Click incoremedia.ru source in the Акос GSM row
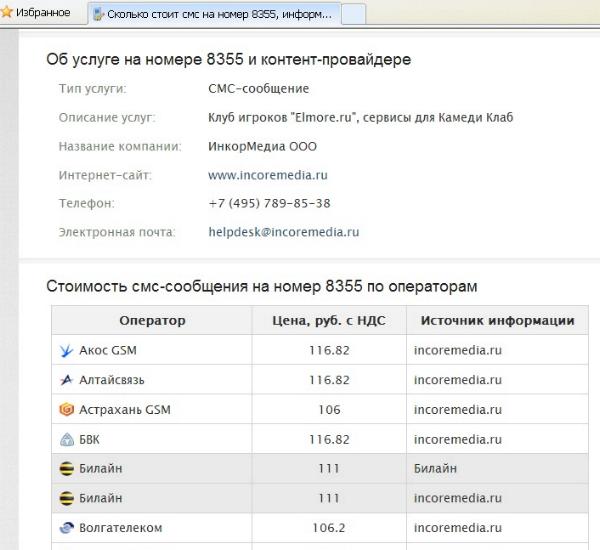This screenshot has width=600, height=550. pyautogui.click(x=458, y=350)
